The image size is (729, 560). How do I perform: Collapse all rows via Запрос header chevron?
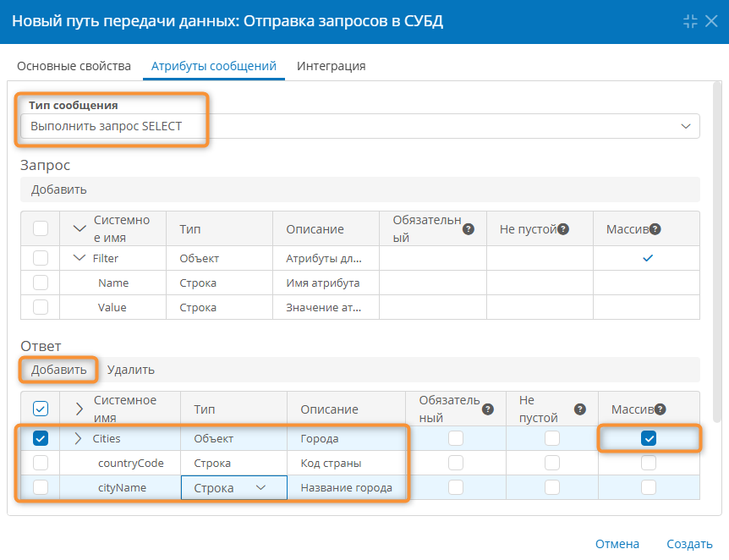click(x=80, y=228)
